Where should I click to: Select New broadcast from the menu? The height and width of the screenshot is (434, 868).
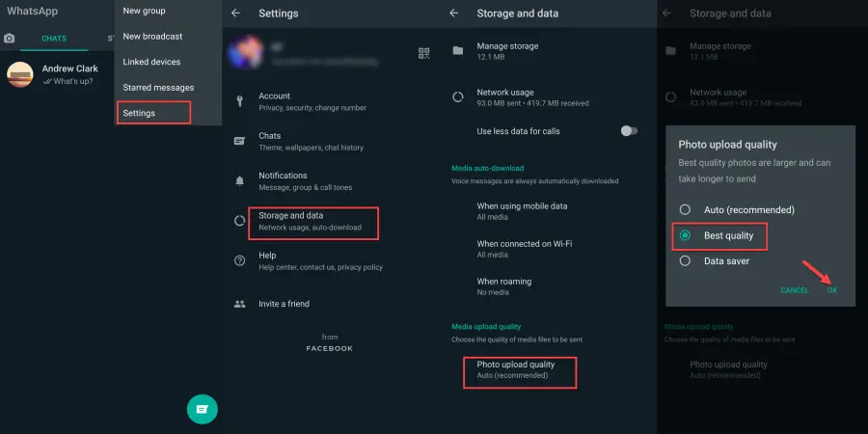[x=152, y=36]
